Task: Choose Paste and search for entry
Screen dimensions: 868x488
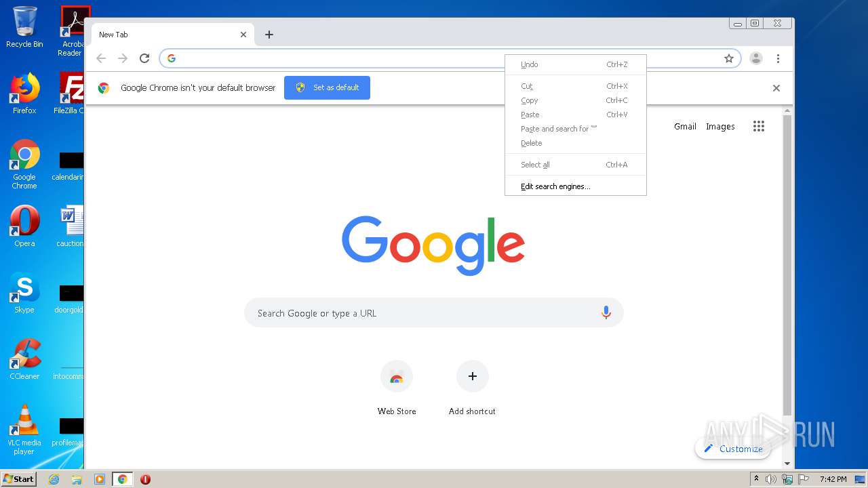Action: pos(576,129)
